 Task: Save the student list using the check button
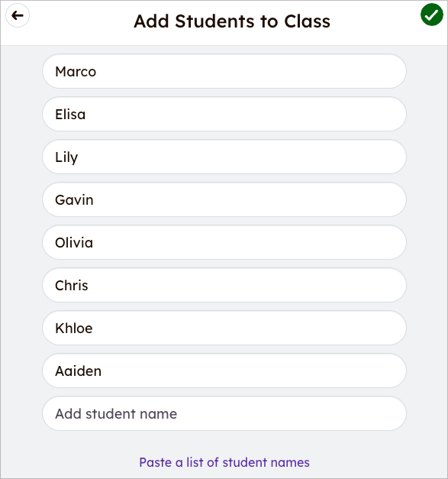431,15
